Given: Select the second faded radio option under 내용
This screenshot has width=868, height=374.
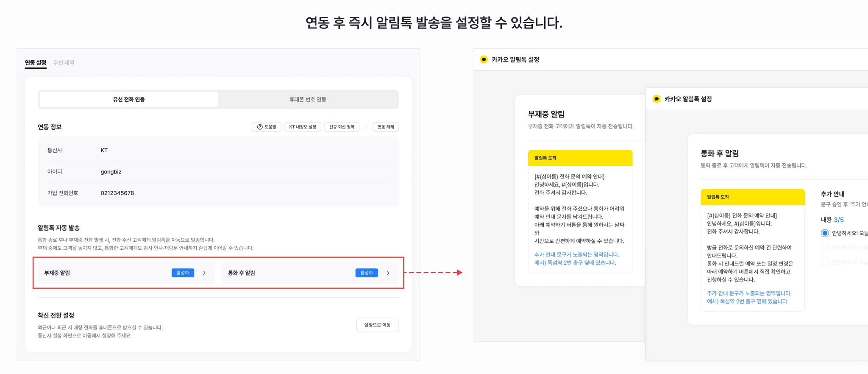Looking at the screenshot, I should click(x=825, y=248).
